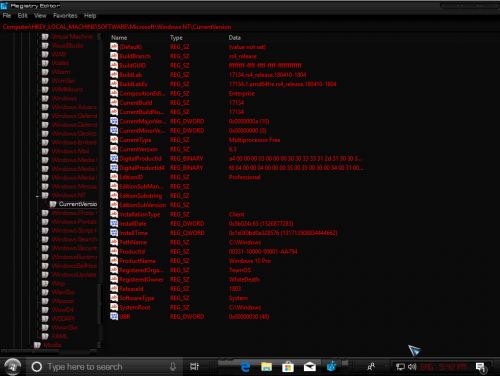Screen dimensions: 500x376
Task: Select the Windows Mail key
Action: pyautogui.click(x=70, y=151)
